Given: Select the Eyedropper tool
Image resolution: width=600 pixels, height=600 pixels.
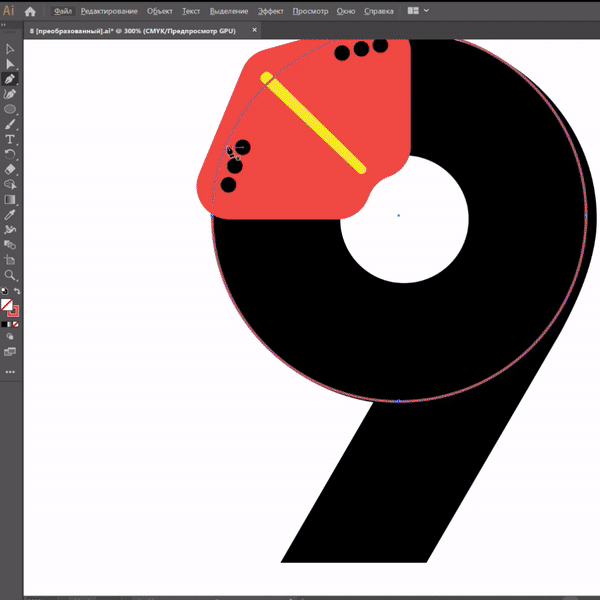Looking at the screenshot, I should 10,214.
